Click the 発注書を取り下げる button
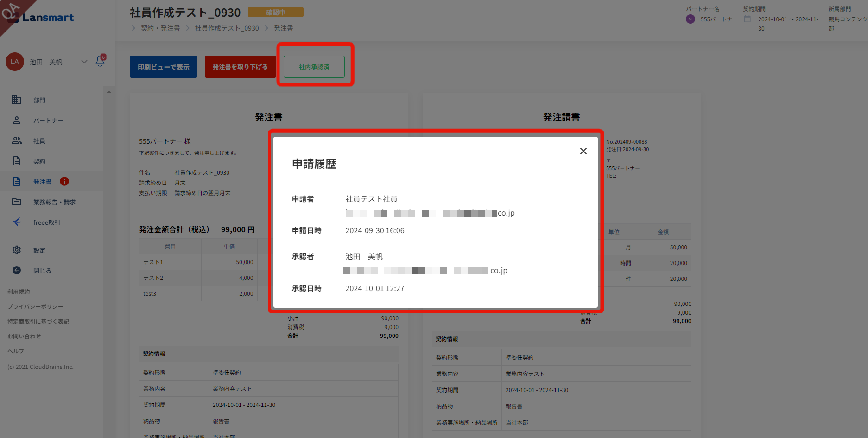868x438 pixels. coord(240,67)
